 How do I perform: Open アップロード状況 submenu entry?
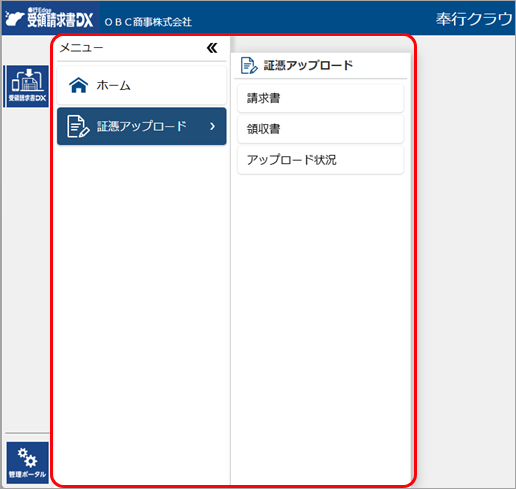click(x=321, y=160)
